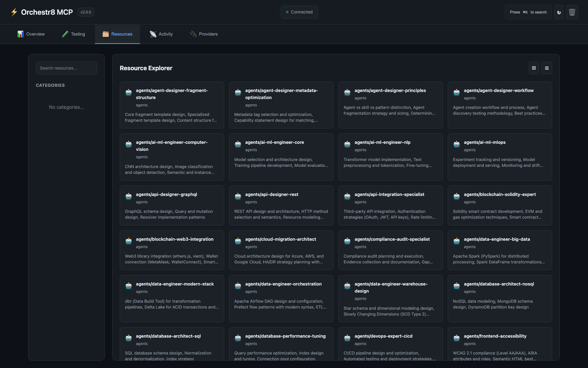Switch to list view layout

point(547,68)
